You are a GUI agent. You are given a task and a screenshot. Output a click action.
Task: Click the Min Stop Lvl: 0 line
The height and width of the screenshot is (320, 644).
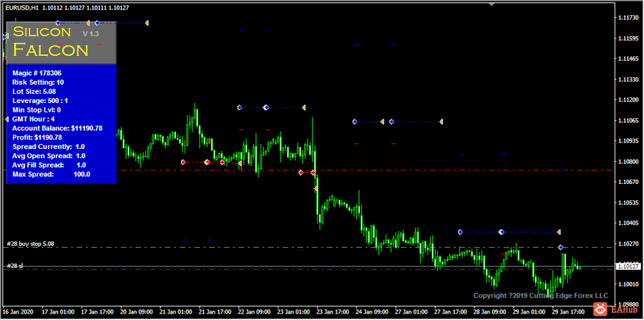click(36, 110)
